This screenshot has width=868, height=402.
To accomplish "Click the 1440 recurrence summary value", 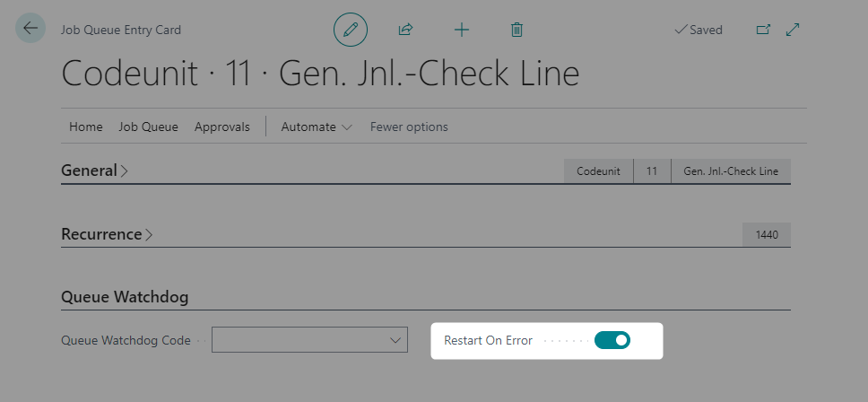I will coord(767,235).
